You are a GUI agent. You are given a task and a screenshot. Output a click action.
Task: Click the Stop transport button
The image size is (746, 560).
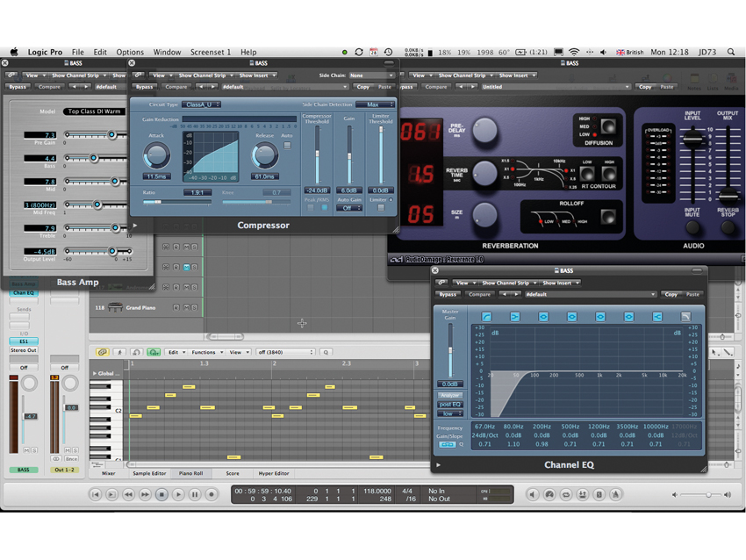tap(161, 495)
